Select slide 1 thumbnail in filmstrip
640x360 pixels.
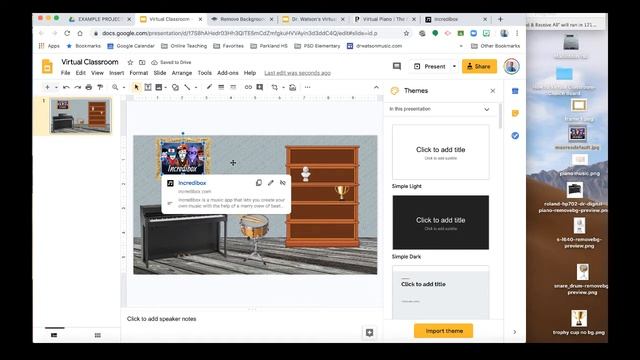point(80,116)
